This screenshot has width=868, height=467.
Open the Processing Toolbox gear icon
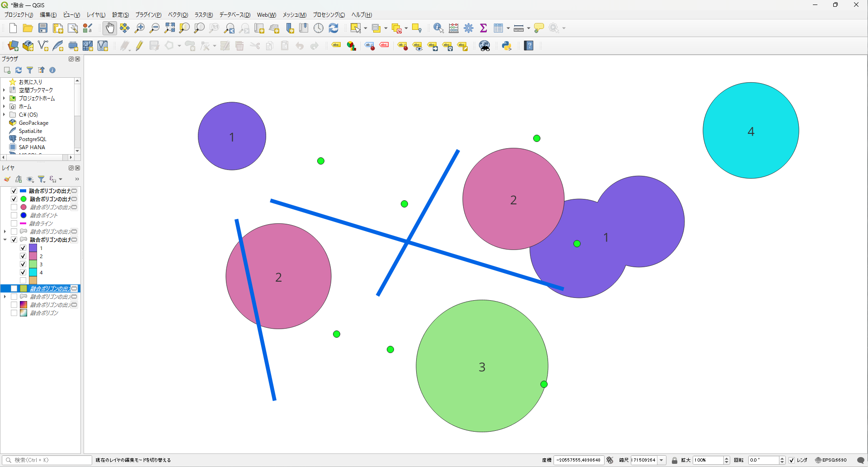pyautogui.click(x=469, y=28)
